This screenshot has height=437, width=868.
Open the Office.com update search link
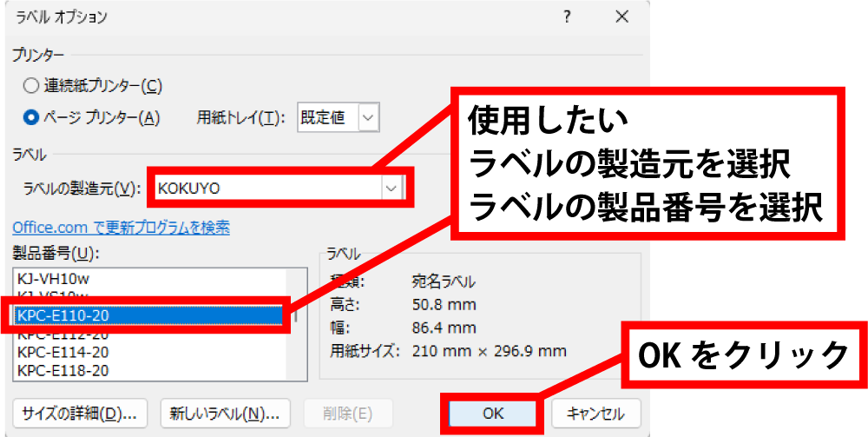click(x=121, y=228)
